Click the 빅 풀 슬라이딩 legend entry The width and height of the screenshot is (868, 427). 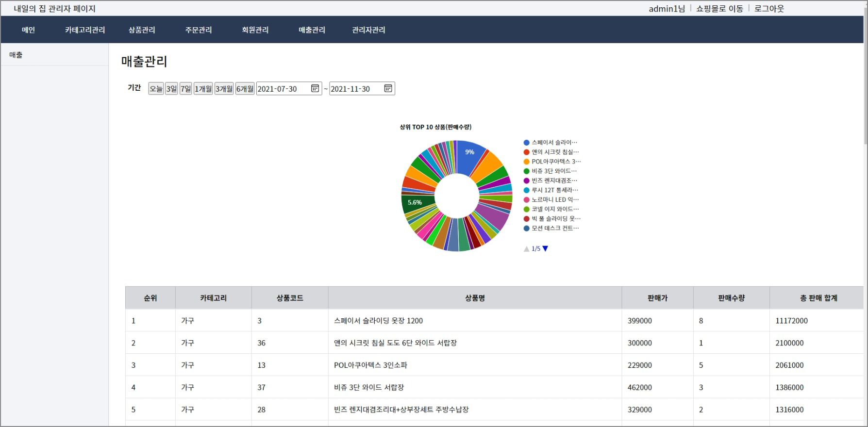click(x=552, y=218)
